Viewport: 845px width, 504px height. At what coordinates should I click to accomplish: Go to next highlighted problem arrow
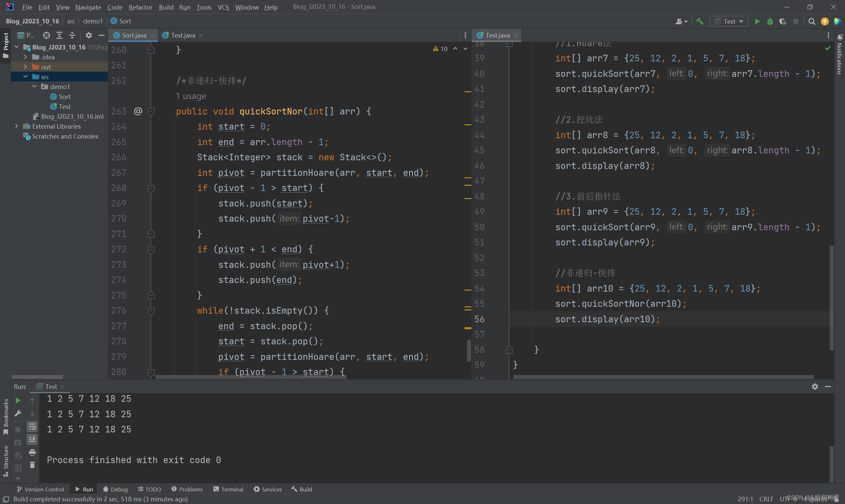pos(465,48)
